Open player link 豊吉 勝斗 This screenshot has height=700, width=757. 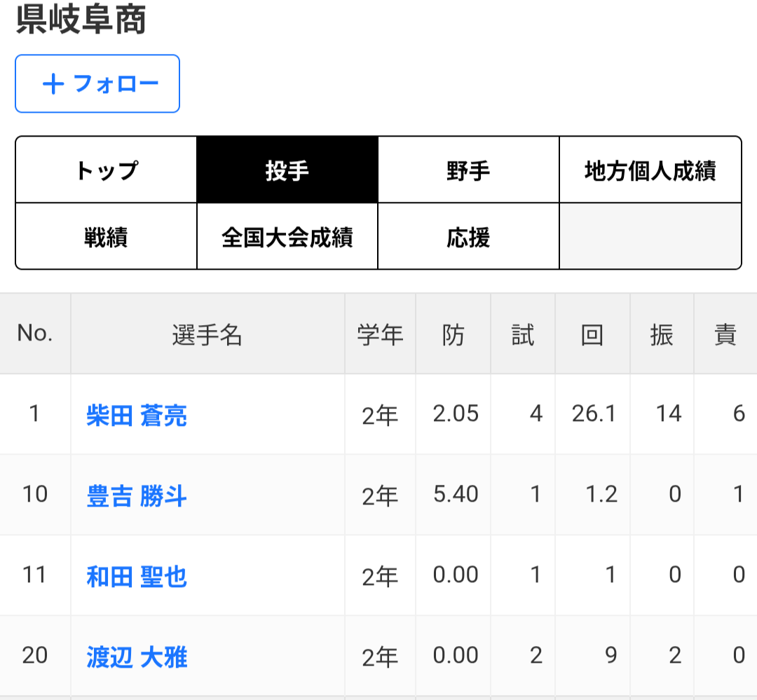tap(137, 496)
